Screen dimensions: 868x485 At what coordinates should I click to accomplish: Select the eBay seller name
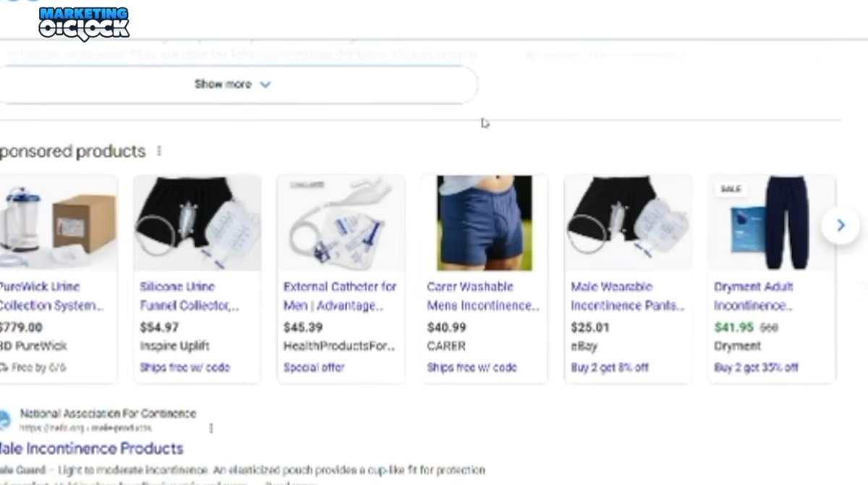point(583,346)
